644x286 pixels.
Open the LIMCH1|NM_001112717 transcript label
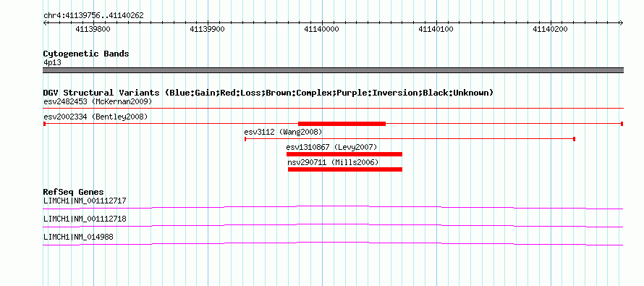click(85, 201)
